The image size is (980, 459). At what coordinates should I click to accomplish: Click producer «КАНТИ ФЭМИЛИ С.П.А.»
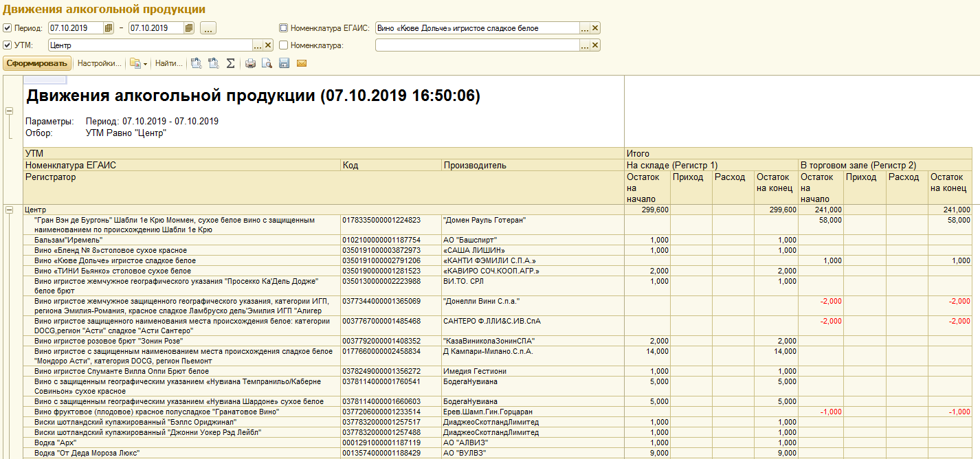489,260
